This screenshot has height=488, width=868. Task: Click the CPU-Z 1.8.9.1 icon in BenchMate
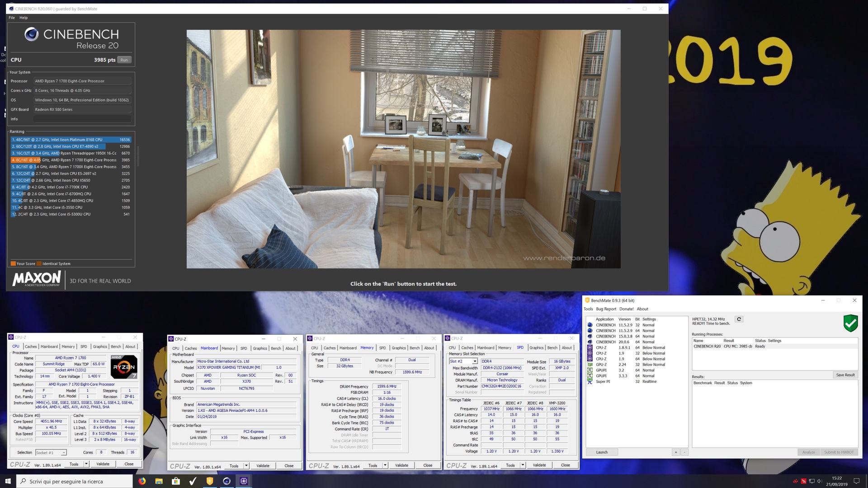(x=590, y=347)
